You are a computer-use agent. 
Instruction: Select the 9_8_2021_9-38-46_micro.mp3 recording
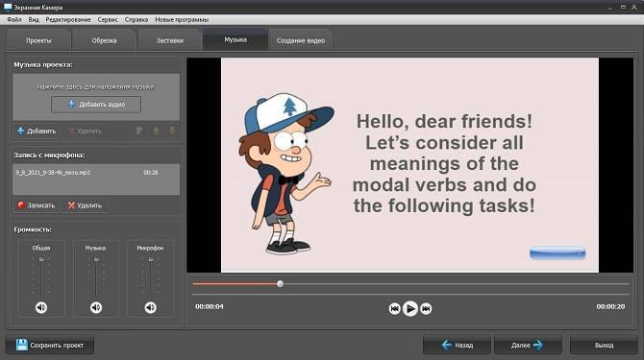pyautogui.click(x=96, y=173)
